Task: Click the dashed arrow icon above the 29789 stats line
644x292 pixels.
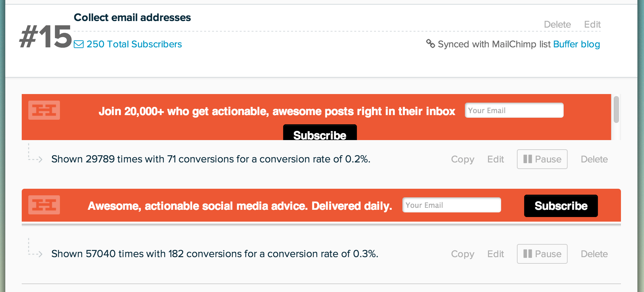Action: click(x=35, y=155)
